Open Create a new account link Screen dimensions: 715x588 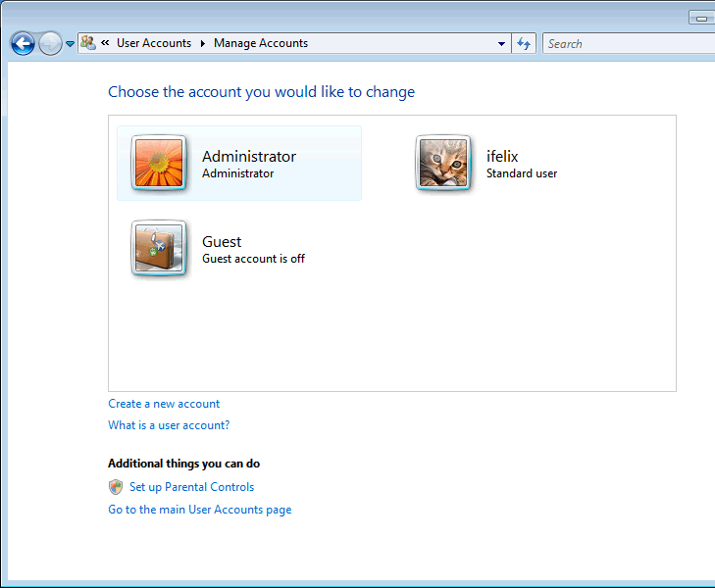pyautogui.click(x=164, y=404)
